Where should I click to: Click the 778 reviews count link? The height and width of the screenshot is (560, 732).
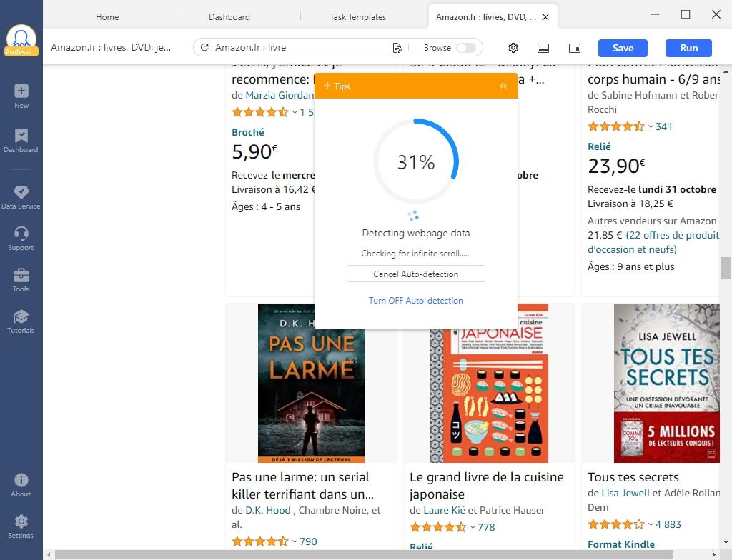tap(486, 527)
